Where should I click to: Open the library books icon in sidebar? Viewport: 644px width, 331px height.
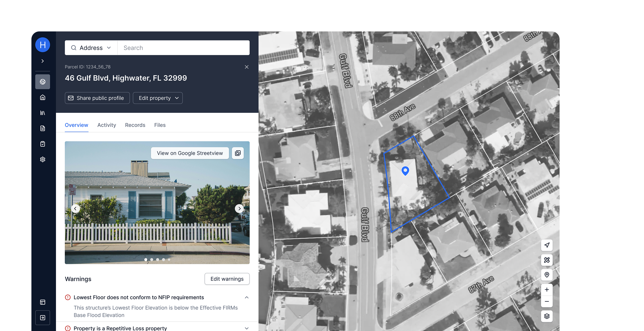[42, 113]
